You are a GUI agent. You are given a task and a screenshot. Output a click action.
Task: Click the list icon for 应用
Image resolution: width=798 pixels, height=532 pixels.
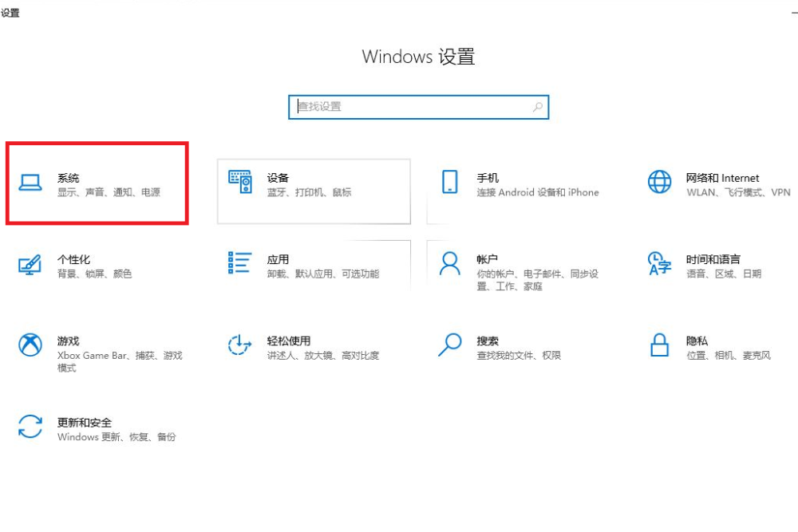(x=239, y=263)
